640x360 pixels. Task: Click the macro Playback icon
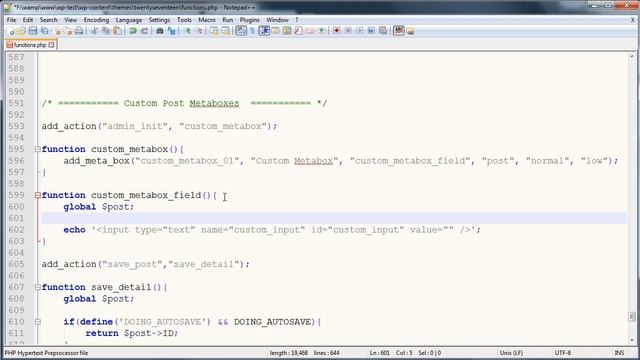360,31
